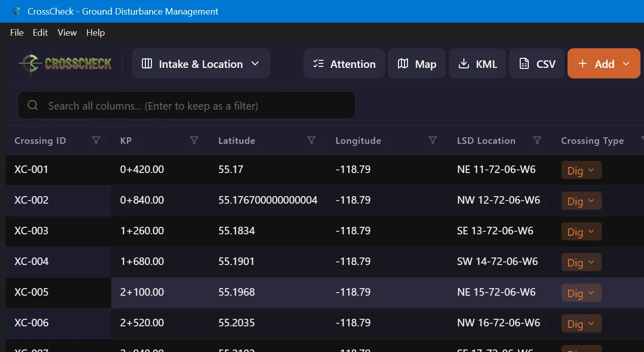Open the Map view
Screen dimensions: 644x352
point(417,63)
